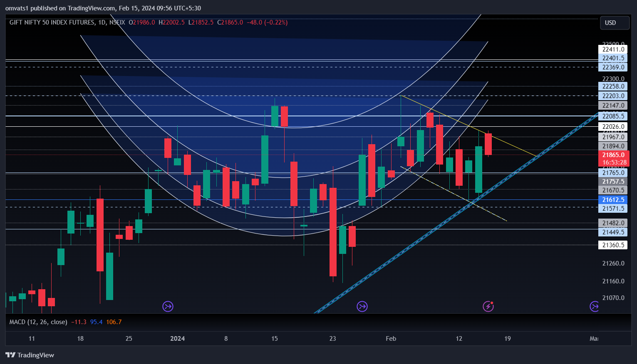637x364 pixels.
Task: Select the date 19 on the time axis
Action: (508, 339)
